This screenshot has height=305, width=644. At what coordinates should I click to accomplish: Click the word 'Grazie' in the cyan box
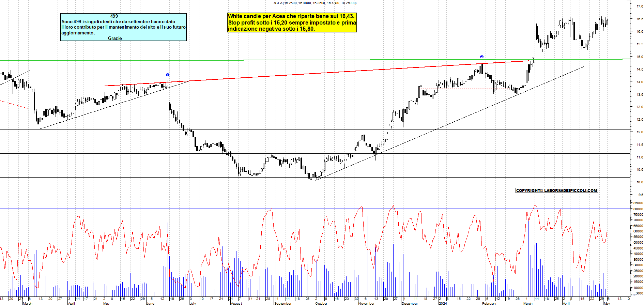tap(115, 38)
